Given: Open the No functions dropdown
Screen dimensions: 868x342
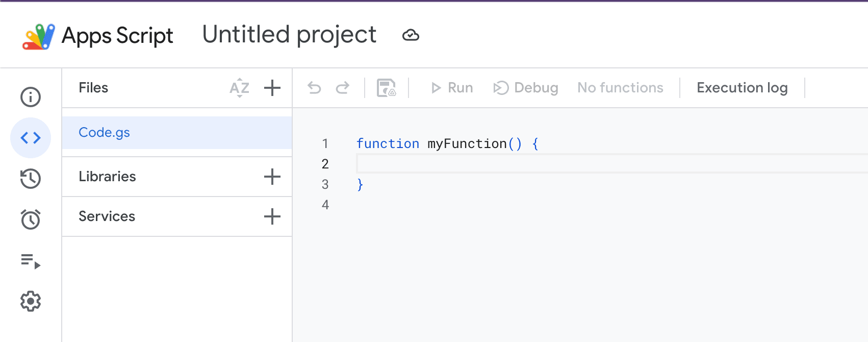Looking at the screenshot, I should (620, 88).
